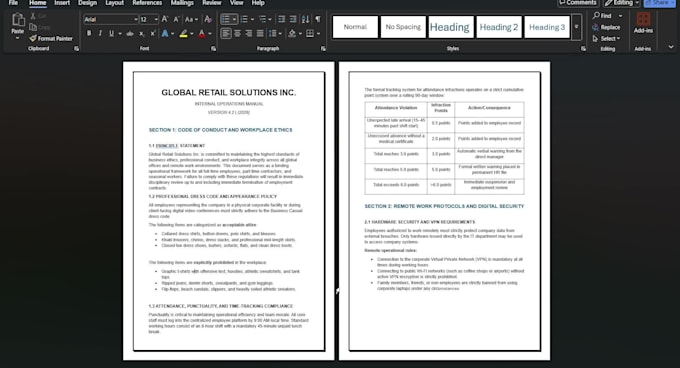Viewport: 680px width, 368px height.
Task: Toggle underline formatting
Action: [x=111, y=33]
